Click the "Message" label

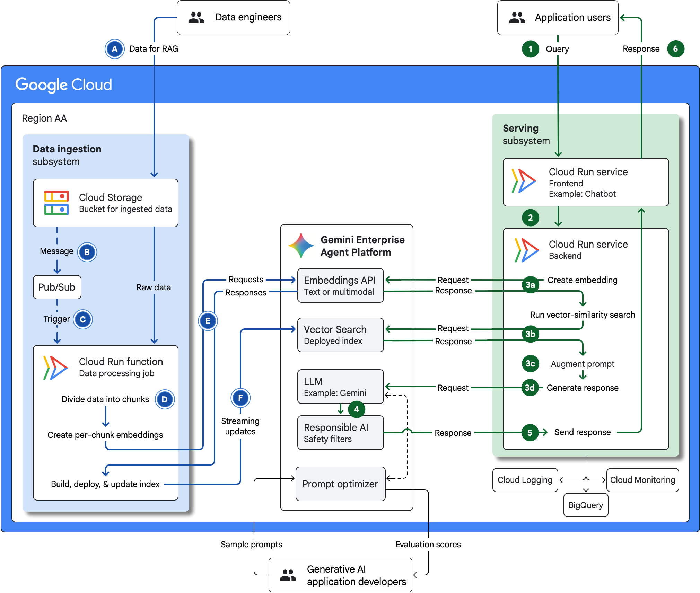pos(57,251)
